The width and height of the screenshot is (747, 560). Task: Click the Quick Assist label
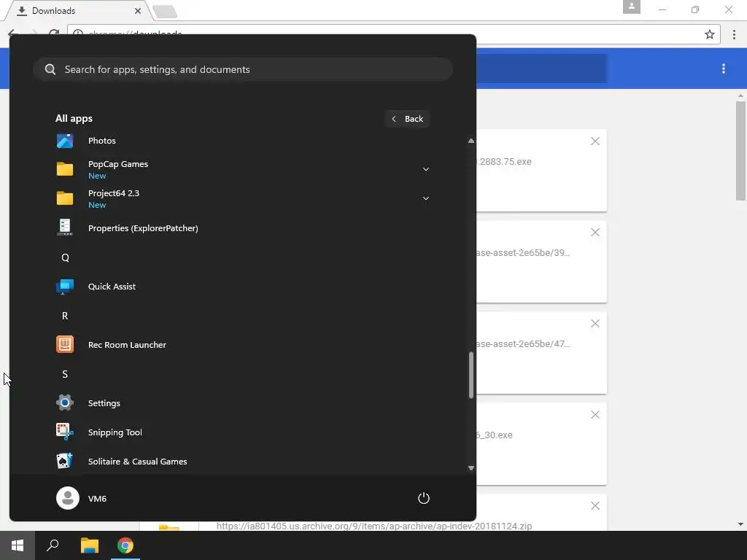pyautogui.click(x=112, y=286)
